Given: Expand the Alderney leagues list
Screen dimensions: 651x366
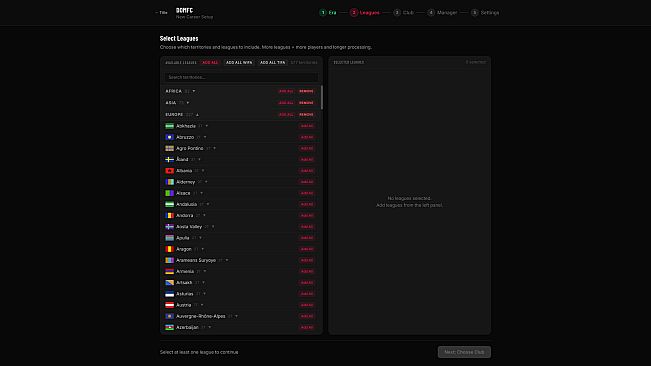Looking at the screenshot, I should click(206, 182).
